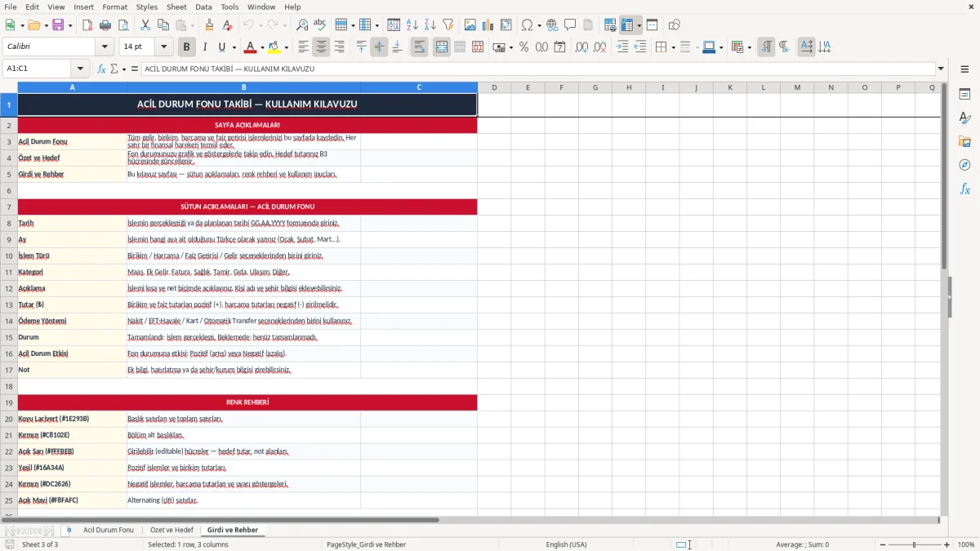
Task: Switch to Özet ve Hedef sheet
Action: click(x=171, y=530)
